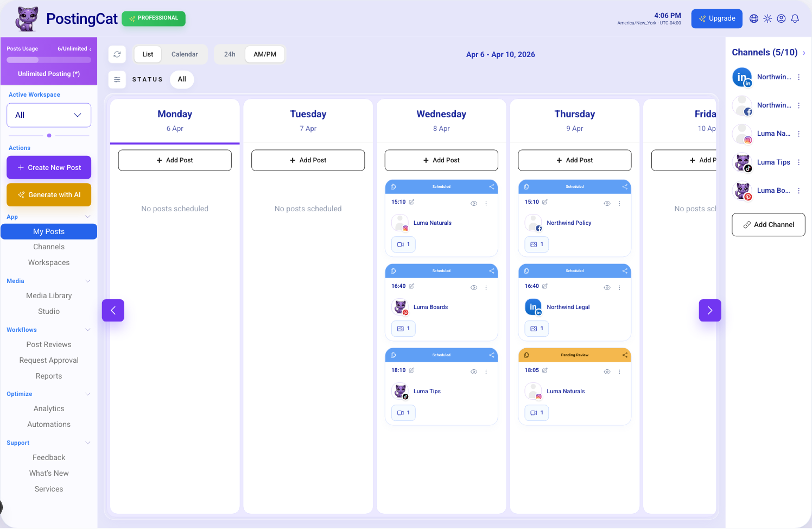Click the Posts Usage progress bar
The width and height of the screenshot is (812, 529).
pos(49,60)
